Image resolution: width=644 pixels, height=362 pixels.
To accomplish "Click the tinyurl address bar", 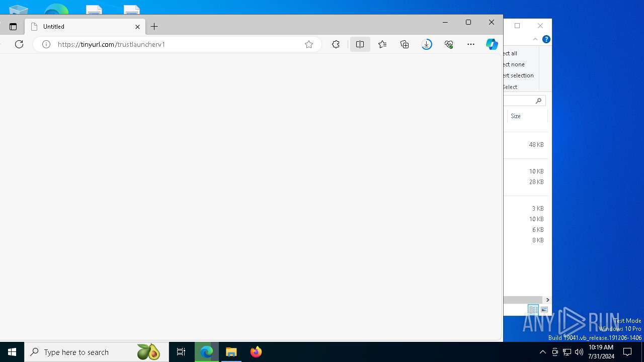I will click(176, 44).
